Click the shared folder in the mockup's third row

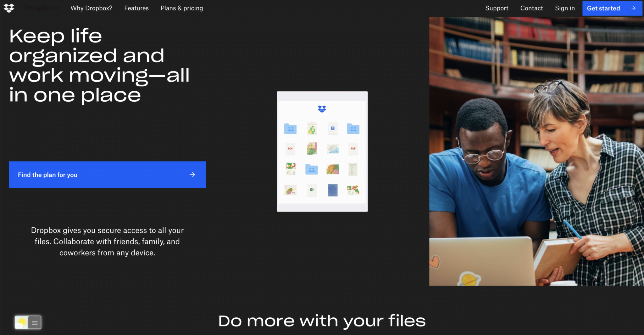click(x=312, y=169)
